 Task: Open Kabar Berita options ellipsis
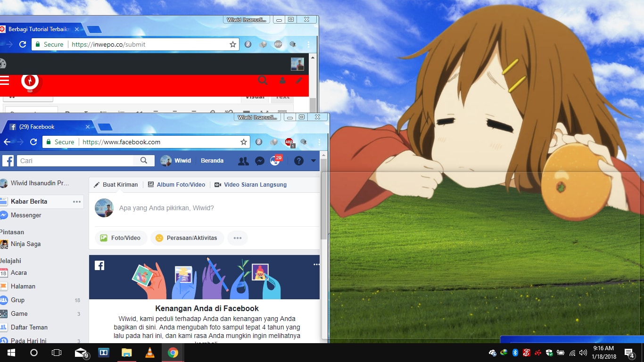point(77,202)
